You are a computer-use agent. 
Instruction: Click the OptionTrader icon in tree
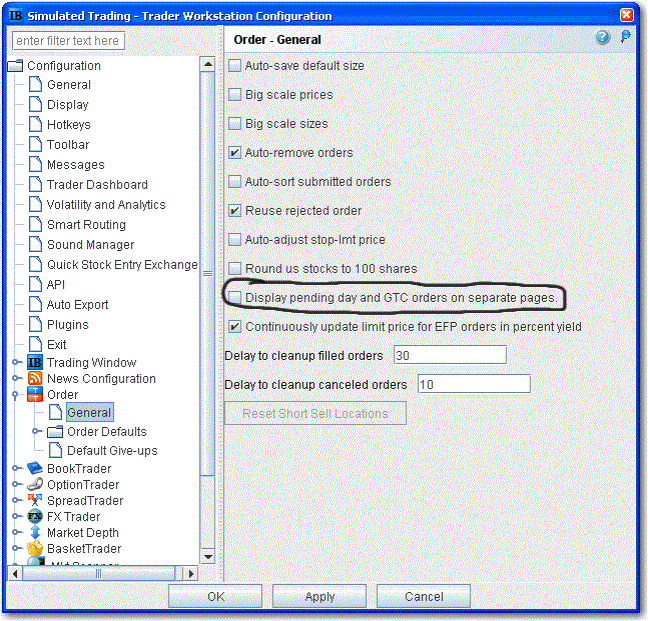coord(35,485)
